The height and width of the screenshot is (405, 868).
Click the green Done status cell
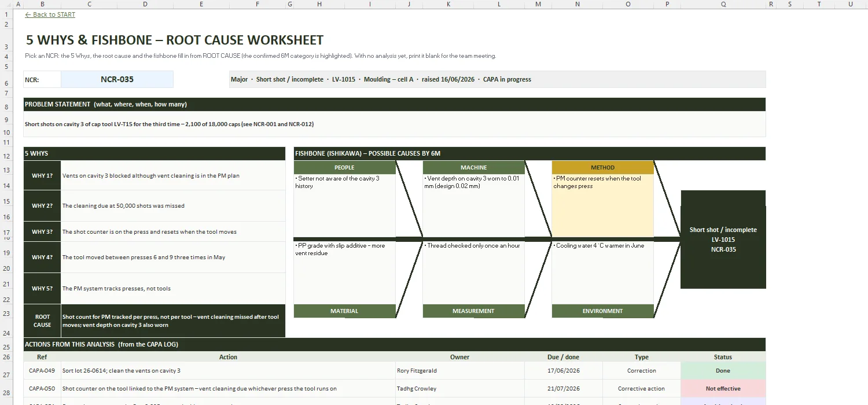tap(723, 371)
